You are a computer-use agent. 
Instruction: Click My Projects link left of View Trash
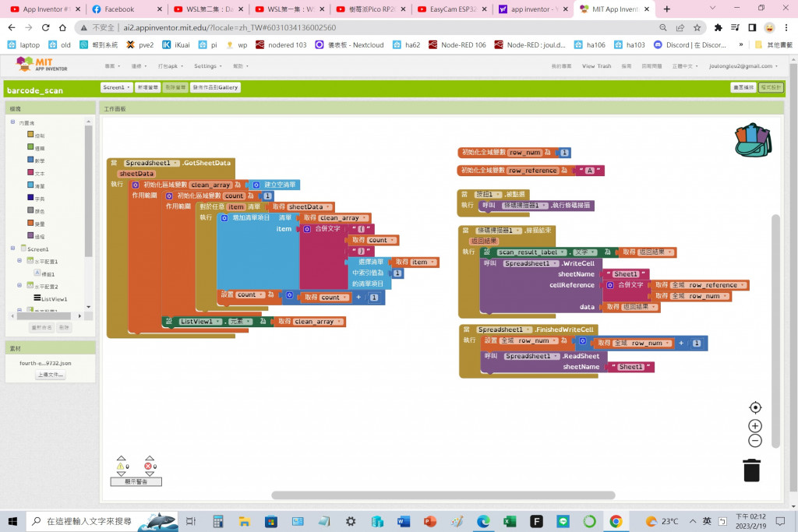point(561,66)
